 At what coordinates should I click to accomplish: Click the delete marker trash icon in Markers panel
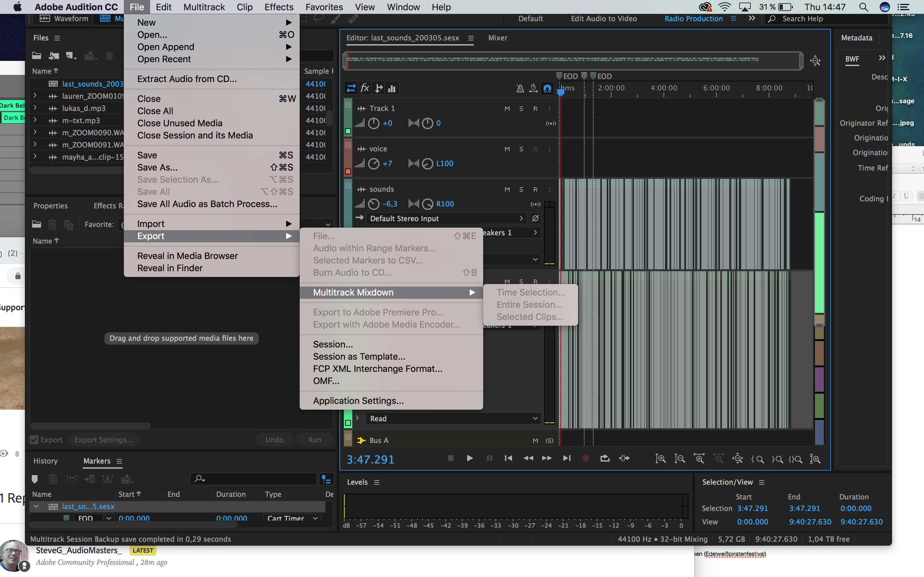53,479
